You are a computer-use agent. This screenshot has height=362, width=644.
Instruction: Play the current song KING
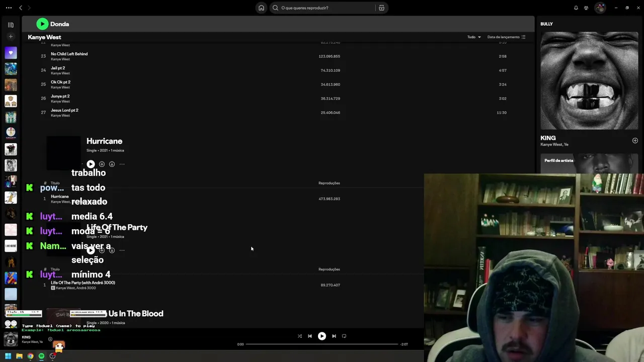[x=321, y=336]
